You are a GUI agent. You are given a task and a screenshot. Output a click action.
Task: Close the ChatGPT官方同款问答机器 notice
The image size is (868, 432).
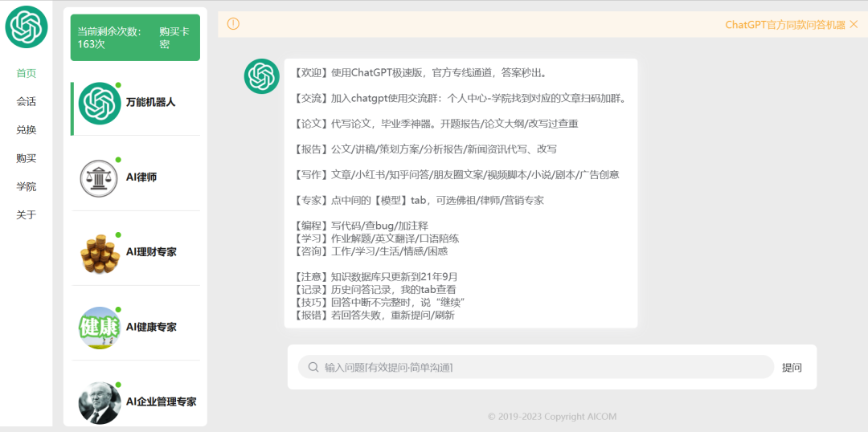[x=853, y=24]
